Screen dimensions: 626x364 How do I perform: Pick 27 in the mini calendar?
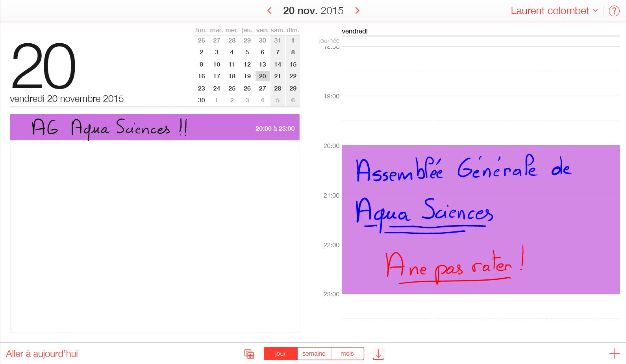[262, 89]
